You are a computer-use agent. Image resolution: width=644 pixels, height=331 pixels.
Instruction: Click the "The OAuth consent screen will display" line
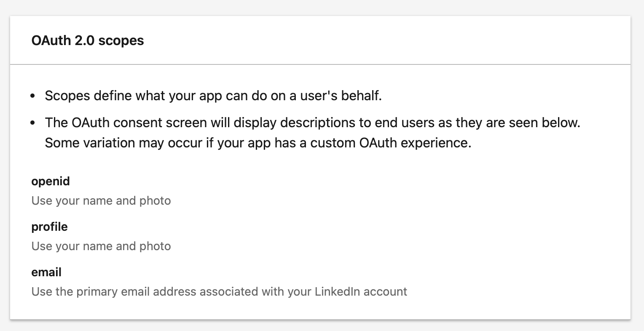coord(313,123)
